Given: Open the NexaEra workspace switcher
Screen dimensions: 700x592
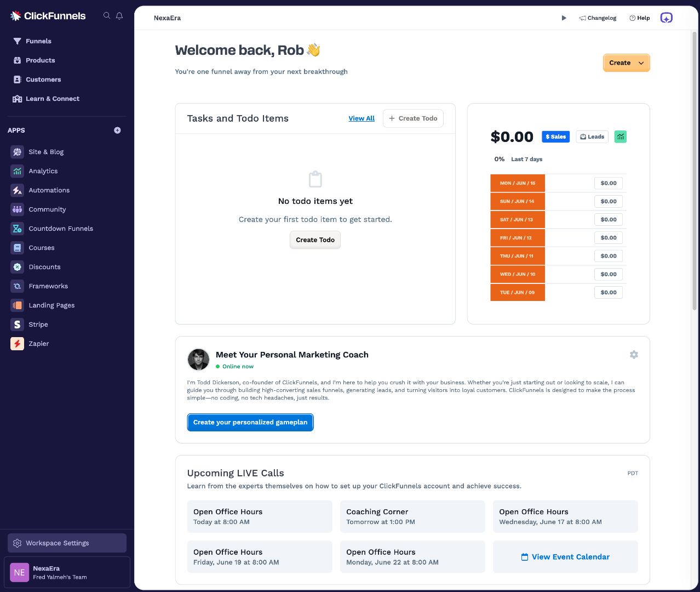Looking at the screenshot, I should (67, 572).
